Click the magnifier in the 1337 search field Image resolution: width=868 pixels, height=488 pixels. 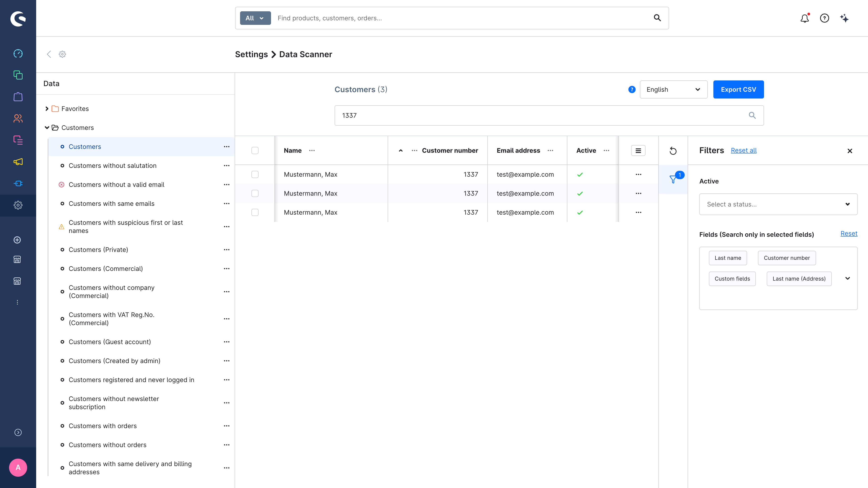752,115
